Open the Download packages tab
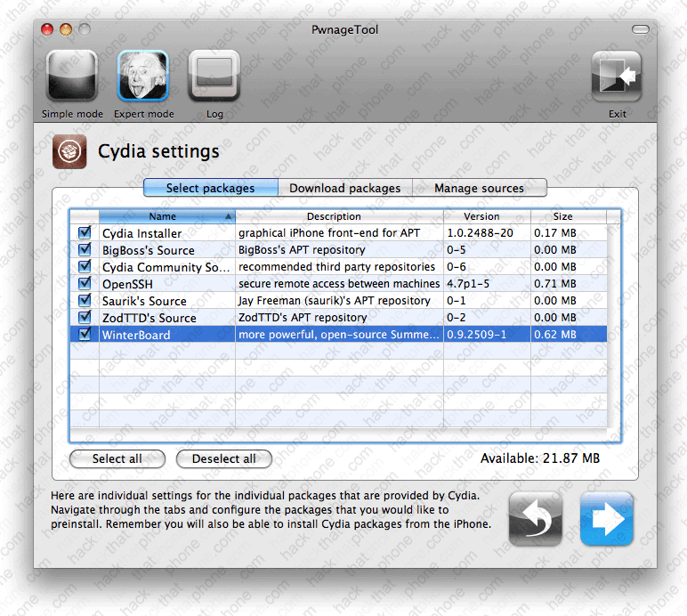 point(344,188)
